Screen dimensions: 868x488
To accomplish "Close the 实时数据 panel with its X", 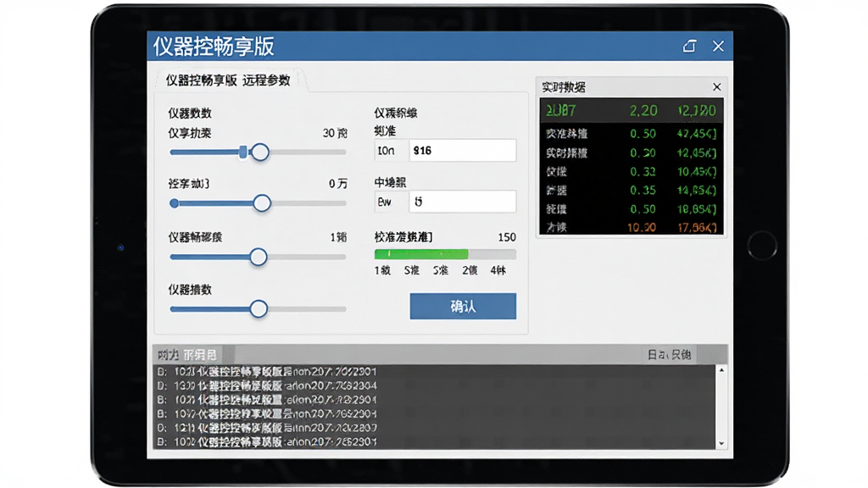I will [717, 87].
